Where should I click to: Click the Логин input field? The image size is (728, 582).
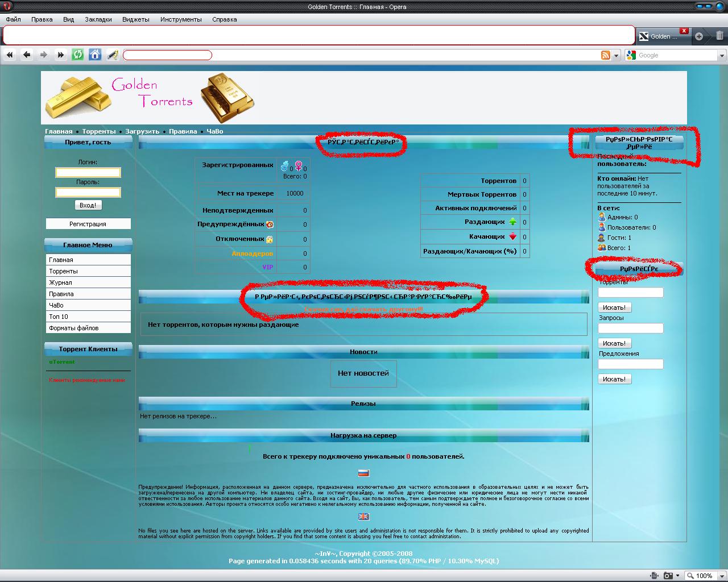click(88, 172)
